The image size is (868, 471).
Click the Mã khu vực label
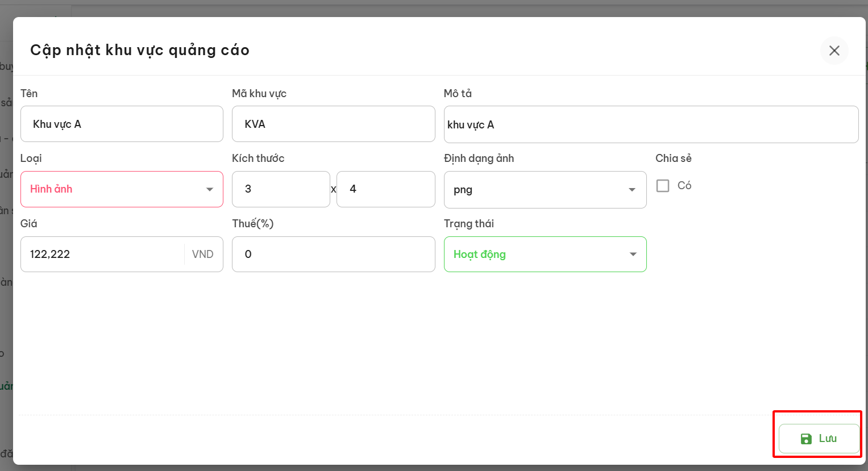(259, 93)
